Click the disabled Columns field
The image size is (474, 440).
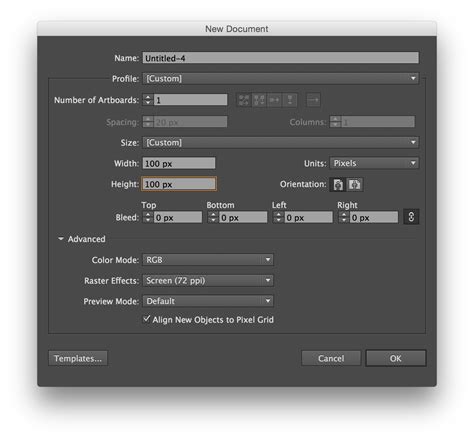pyautogui.click(x=378, y=122)
